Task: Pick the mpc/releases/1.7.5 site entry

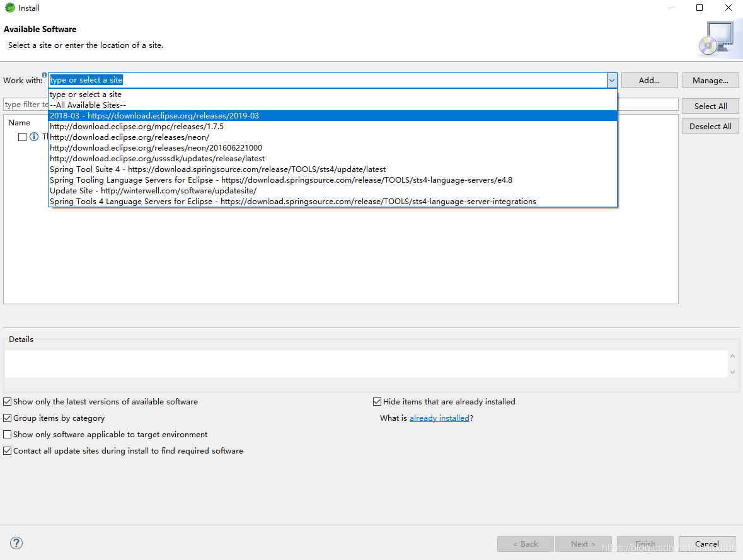Action: [x=333, y=127]
